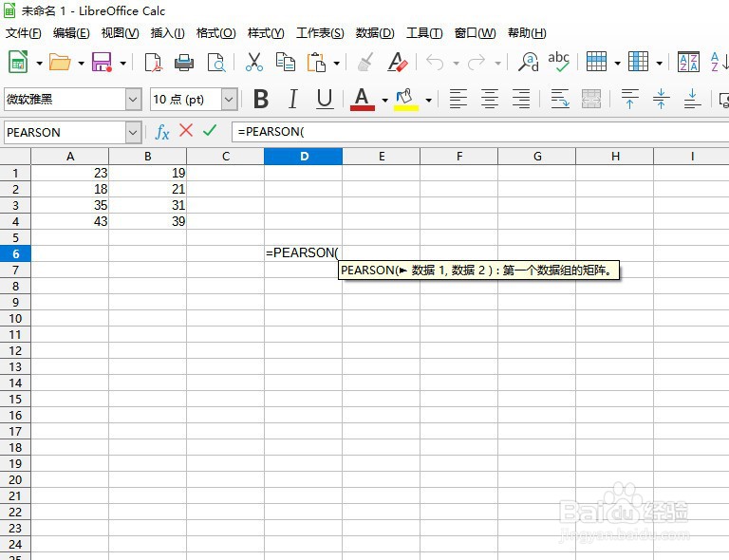Viewport: 729px width, 560px height.
Task: Click the Copy icon
Action: (x=285, y=62)
